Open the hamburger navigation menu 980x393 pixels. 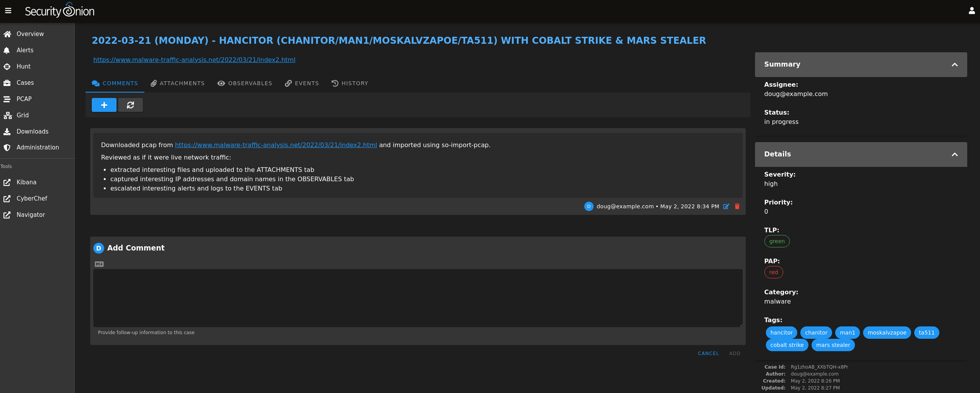coord(8,11)
